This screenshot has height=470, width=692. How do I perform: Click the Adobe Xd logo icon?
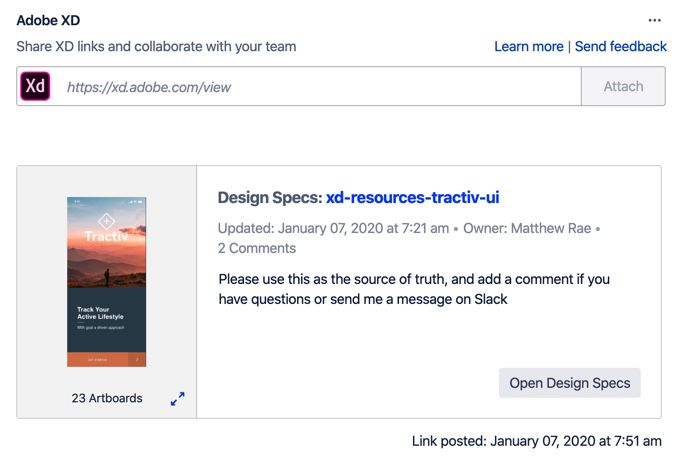click(35, 86)
